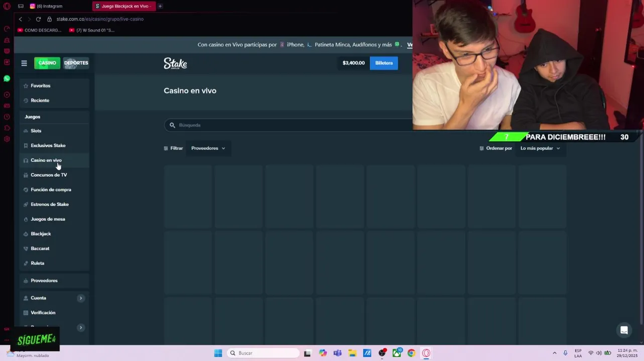The width and height of the screenshot is (644, 361).
Task: Click the Juegos de mesa icon
Action: click(x=26, y=219)
